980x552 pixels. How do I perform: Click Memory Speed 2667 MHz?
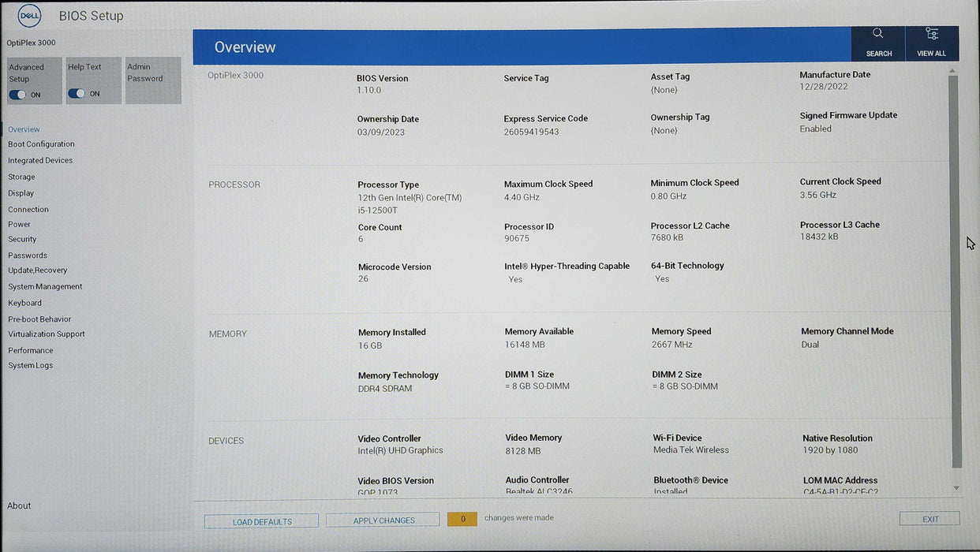(x=672, y=345)
